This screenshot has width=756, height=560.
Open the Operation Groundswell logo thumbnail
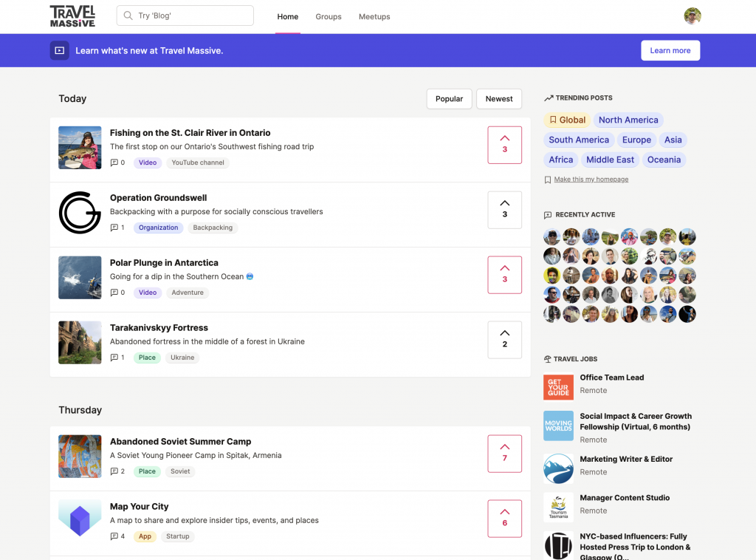pos(80,213)
